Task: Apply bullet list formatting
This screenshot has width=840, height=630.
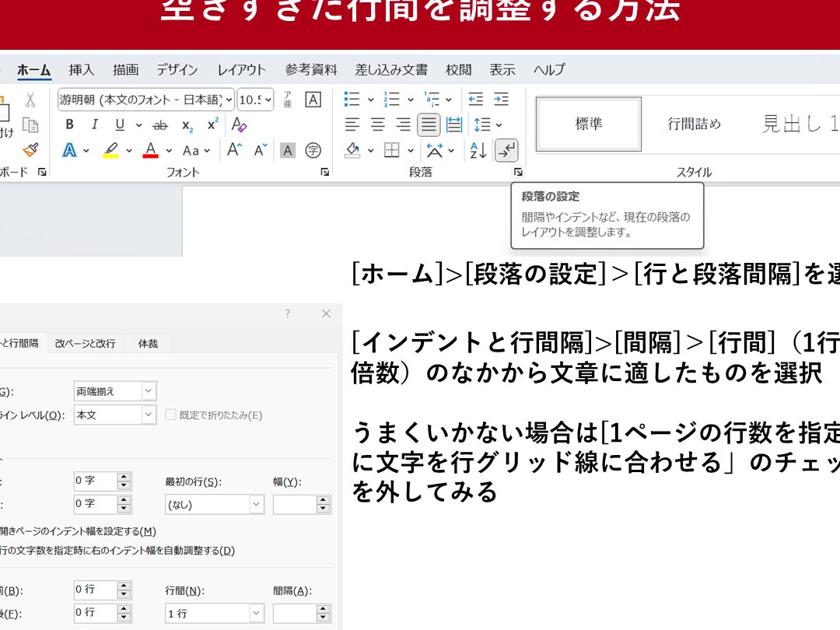Action: pyautogui.click(x=352, y=98)
